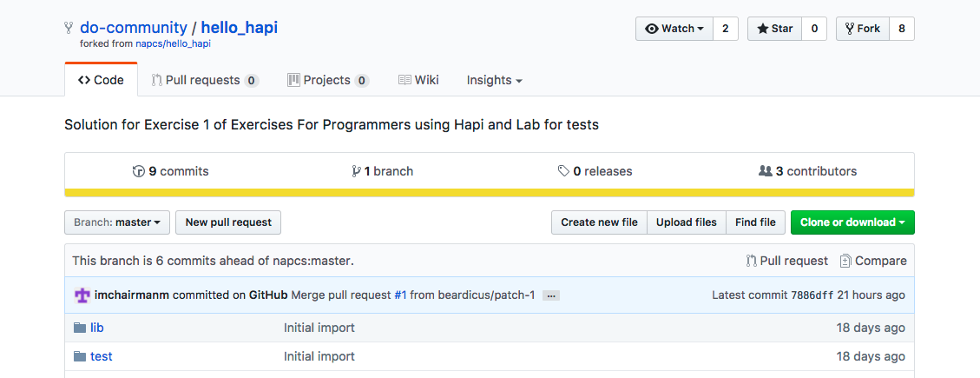Click Upload files button
The image size is (980, 378).
(x=687, y=222)
